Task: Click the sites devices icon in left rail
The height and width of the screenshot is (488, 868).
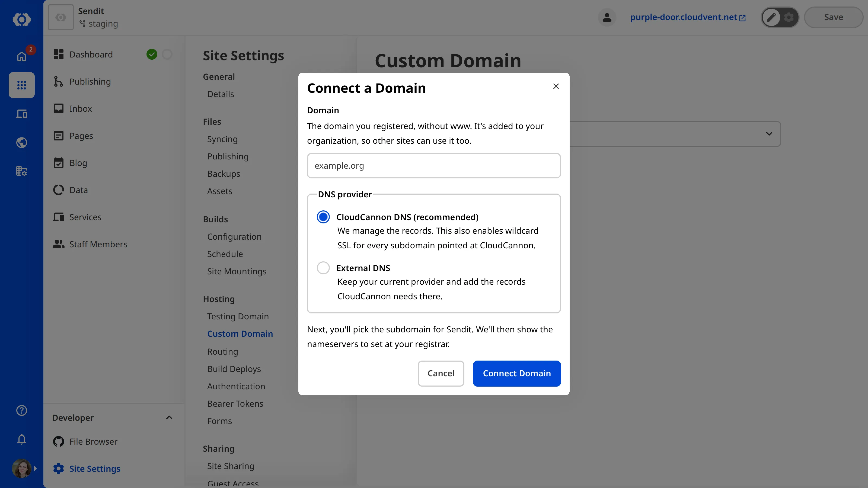Action: [x=22, y=114]
